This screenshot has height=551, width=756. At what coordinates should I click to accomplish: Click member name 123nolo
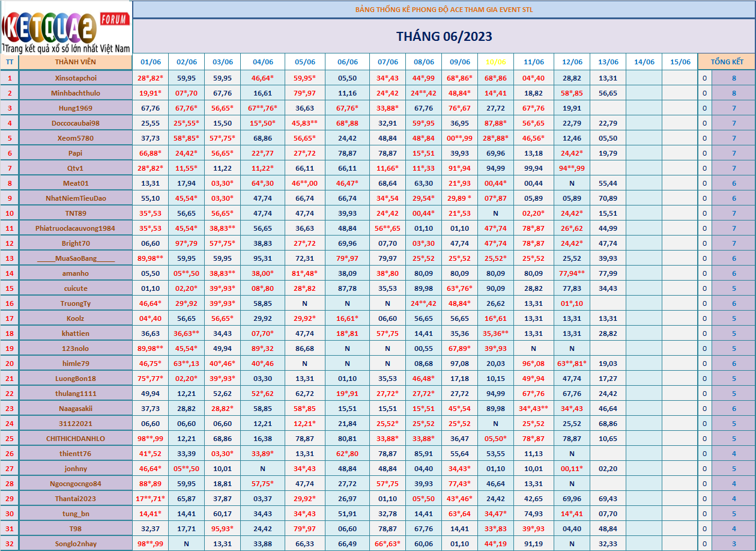tap(75, 349)
